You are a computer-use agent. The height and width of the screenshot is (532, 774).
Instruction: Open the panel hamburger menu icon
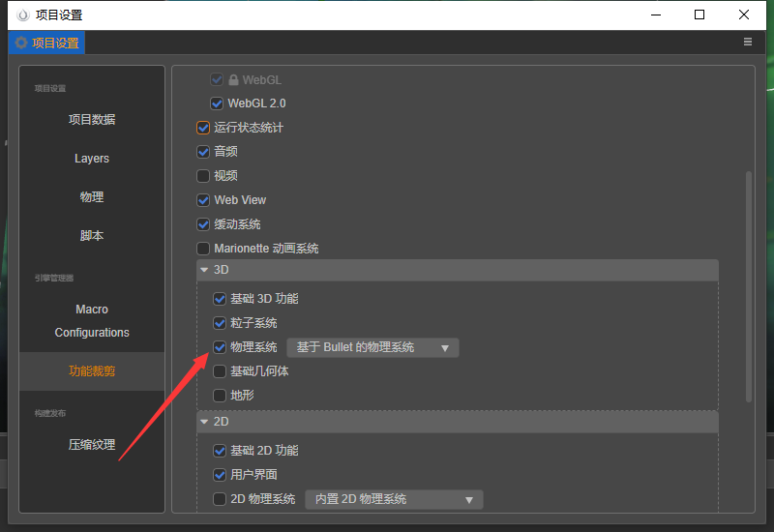(x=747, y=42)
